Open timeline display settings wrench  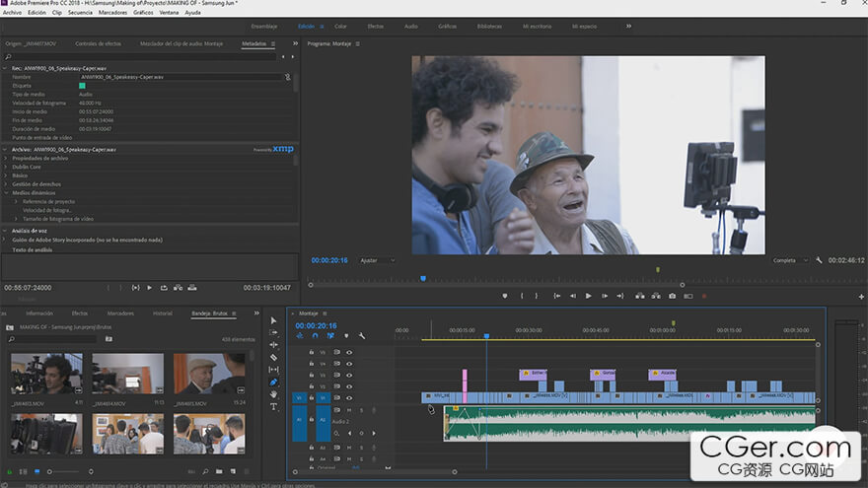[x=361, y=336]
